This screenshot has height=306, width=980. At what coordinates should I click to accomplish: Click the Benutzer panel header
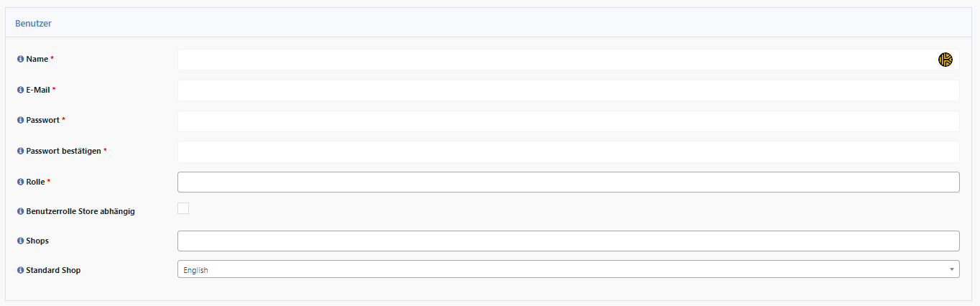(x=489, y=23)
